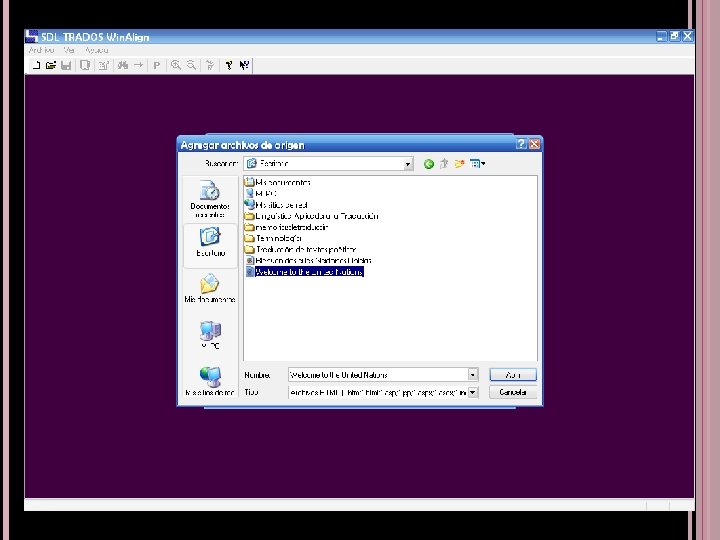Viewport: 720px width, 540px height.
Task: Click the context help arrow-question icon
Action: (244, 65)
